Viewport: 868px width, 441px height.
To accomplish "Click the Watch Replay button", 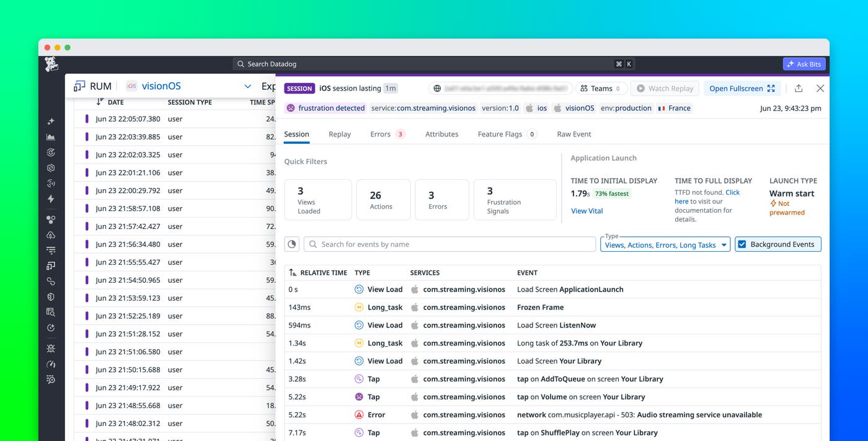I will (665, 89).
